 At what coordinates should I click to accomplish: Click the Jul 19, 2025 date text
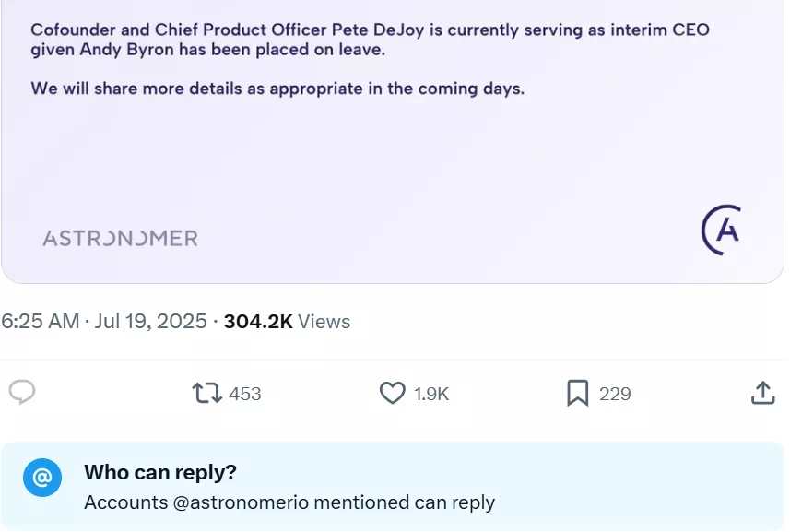150,322
